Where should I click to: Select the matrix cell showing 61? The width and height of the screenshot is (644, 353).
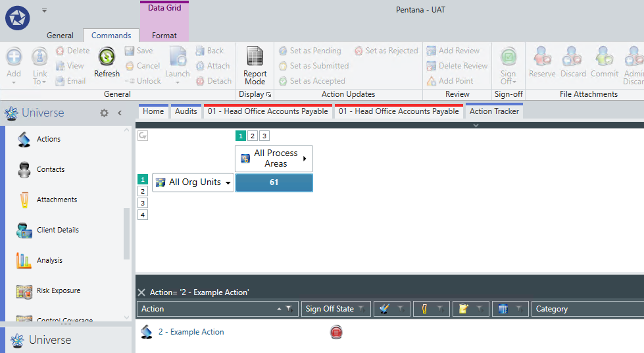274,182
